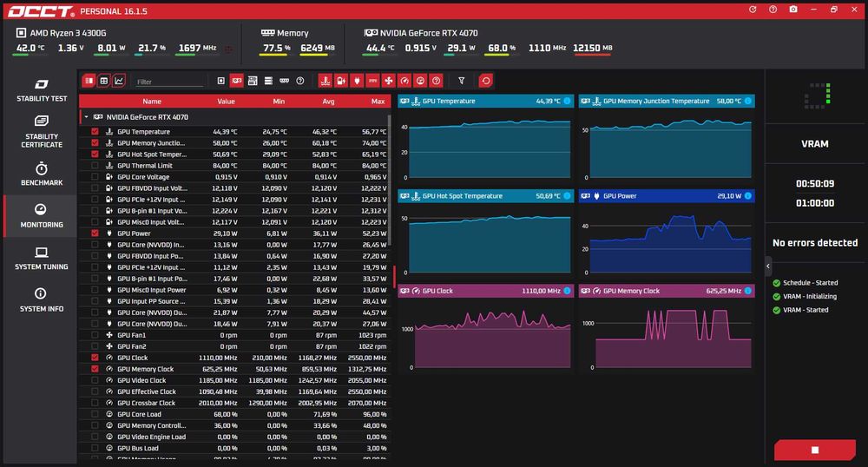Toggle load usage sensor type filter
868x467 pixels.
pos(421,81)
